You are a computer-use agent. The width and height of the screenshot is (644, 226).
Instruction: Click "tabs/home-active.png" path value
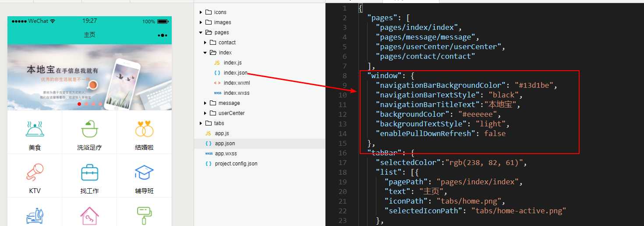point(519,211)
